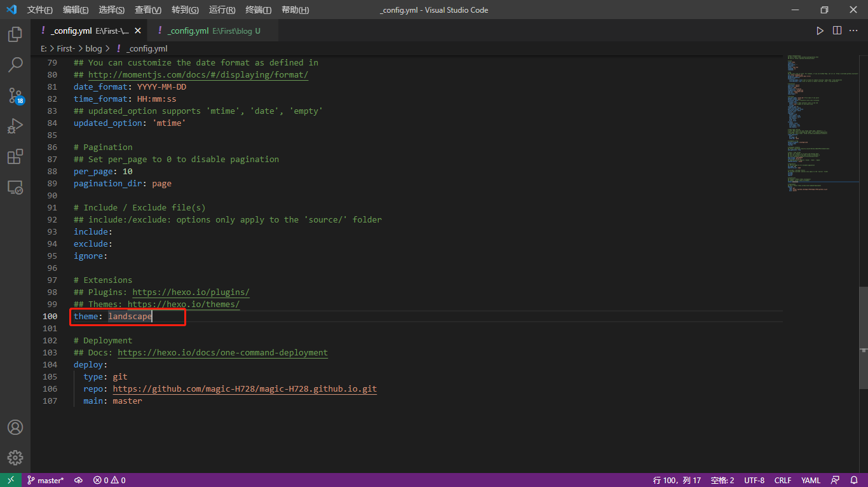This screenshot has width=868, height=487.
Task: Open the Run and Debug view
Action: point(15,126)
